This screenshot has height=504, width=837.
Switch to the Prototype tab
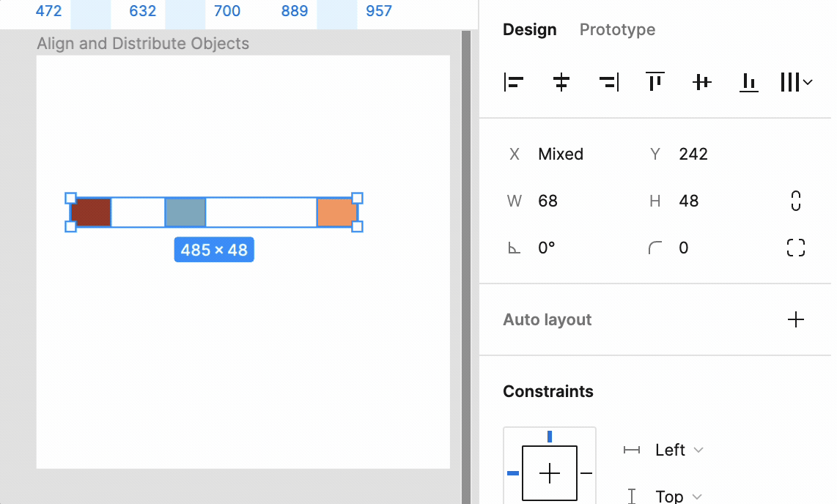[x=617, y=29]
